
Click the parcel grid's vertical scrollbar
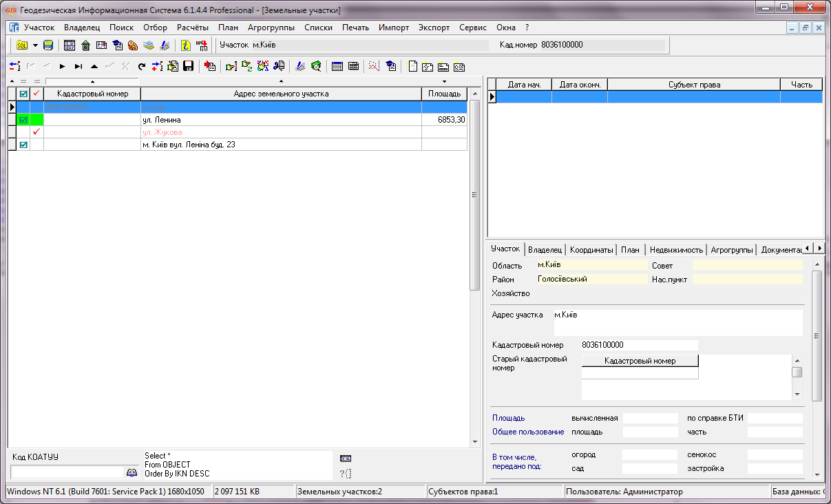point(474,195)
